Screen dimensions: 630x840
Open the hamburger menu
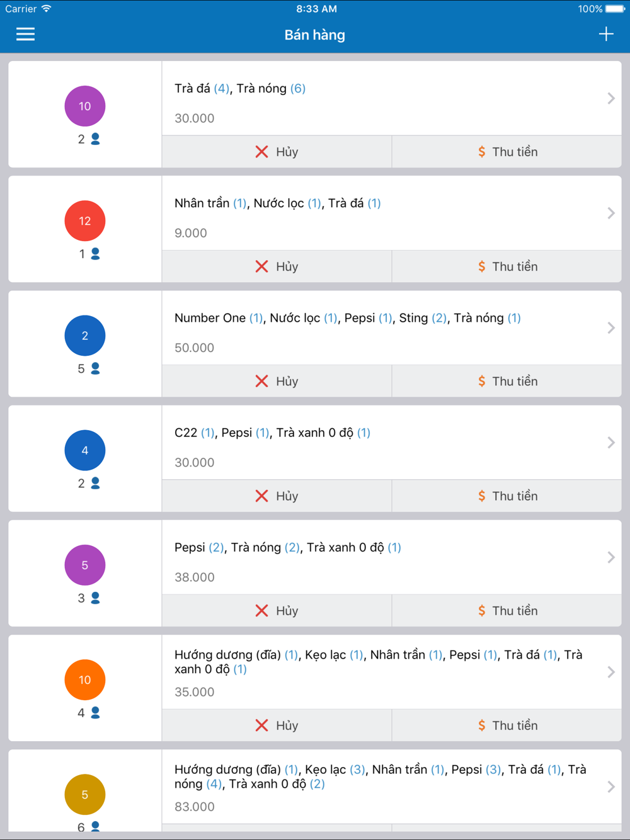click(25, 34)
